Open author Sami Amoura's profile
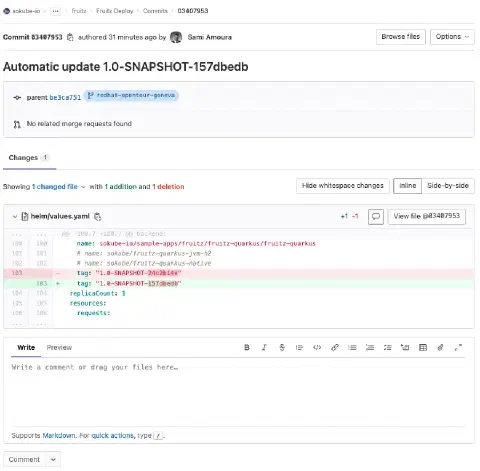 210,37
